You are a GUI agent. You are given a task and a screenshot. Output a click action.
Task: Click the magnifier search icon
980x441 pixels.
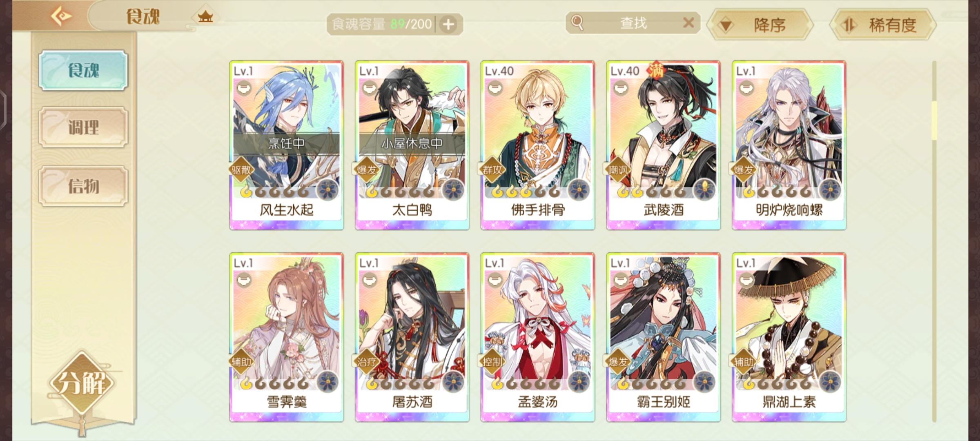click(x=577, y=22)
